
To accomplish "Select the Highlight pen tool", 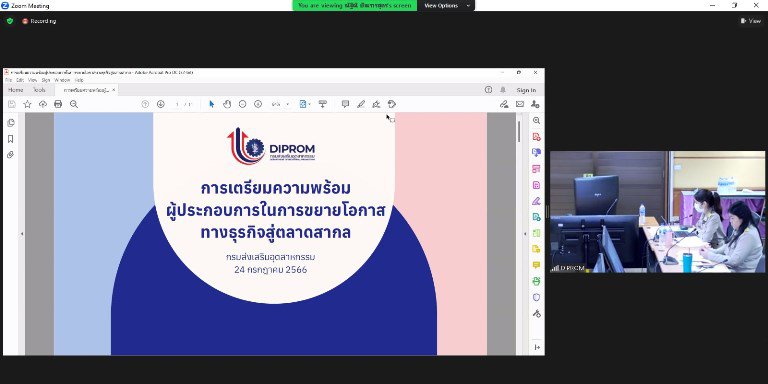I will 361,104.
